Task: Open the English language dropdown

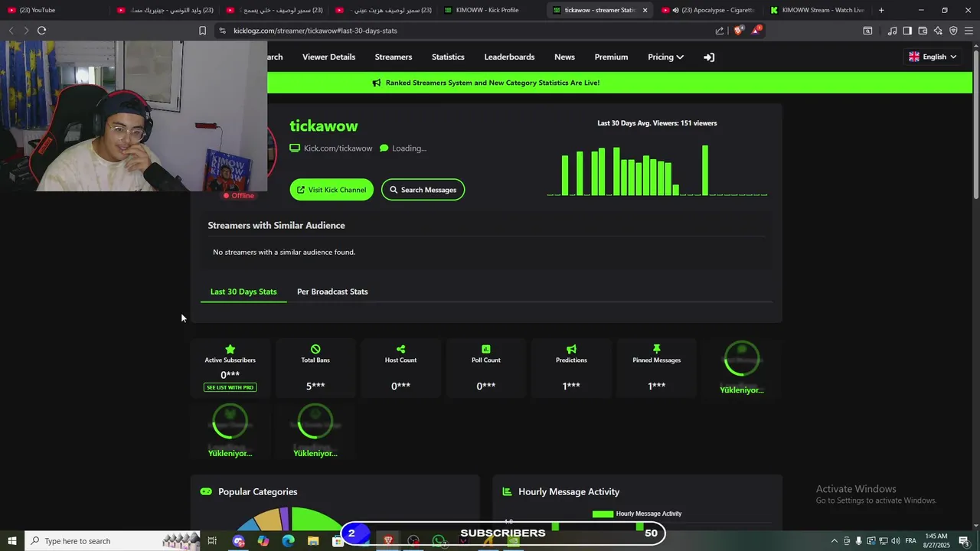Action: tap(933, 57)
